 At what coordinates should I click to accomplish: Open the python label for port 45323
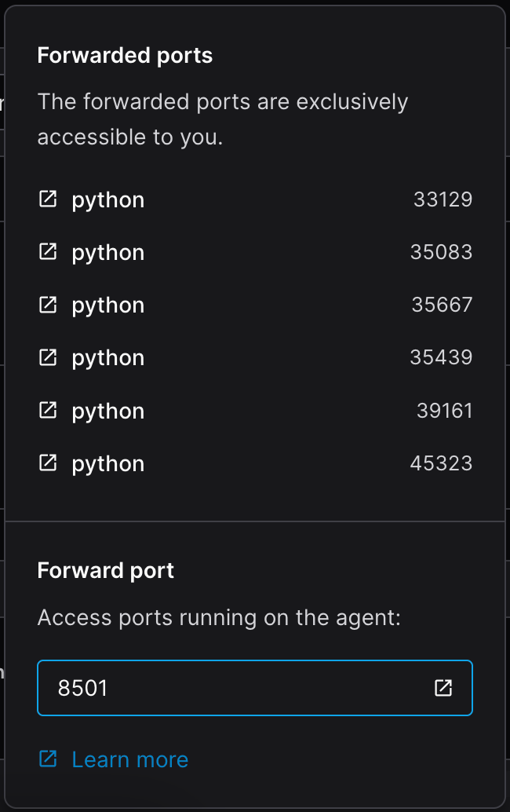[108, 464]
